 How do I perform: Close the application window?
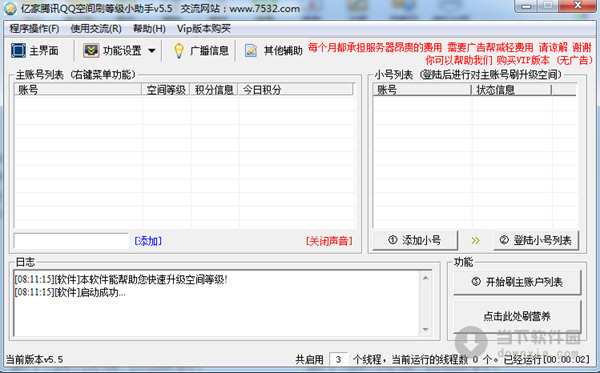point(578,6)
